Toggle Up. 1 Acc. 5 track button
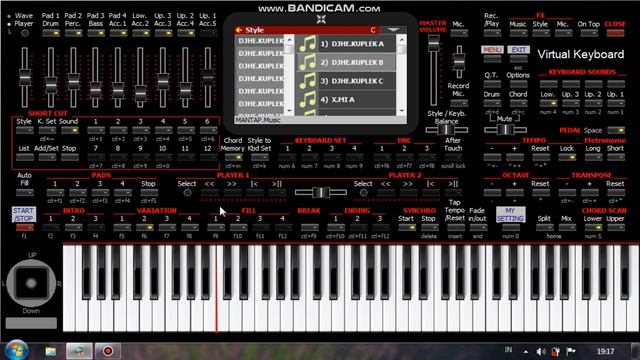This screenshot has height=360, width=640. coord(208,33)
